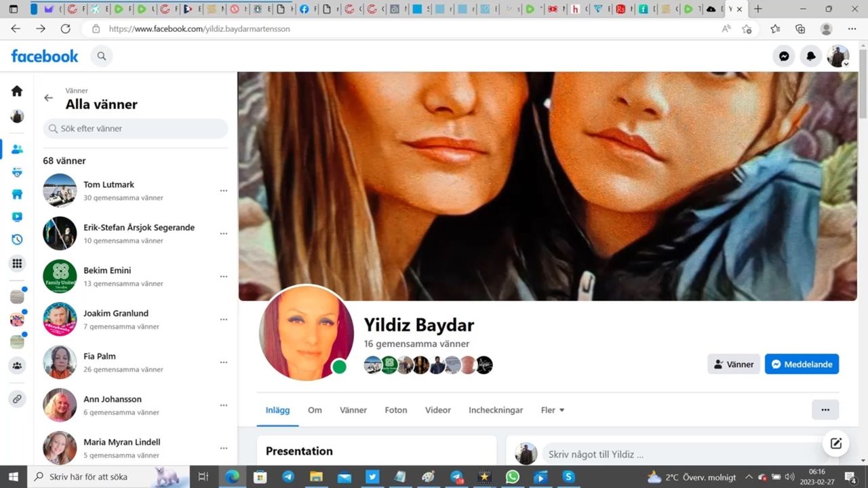Image resolution: width=868 pixels, height=488 pixels.
Task: Click the floating new message compose icon
Action: (x=835, y=443)
